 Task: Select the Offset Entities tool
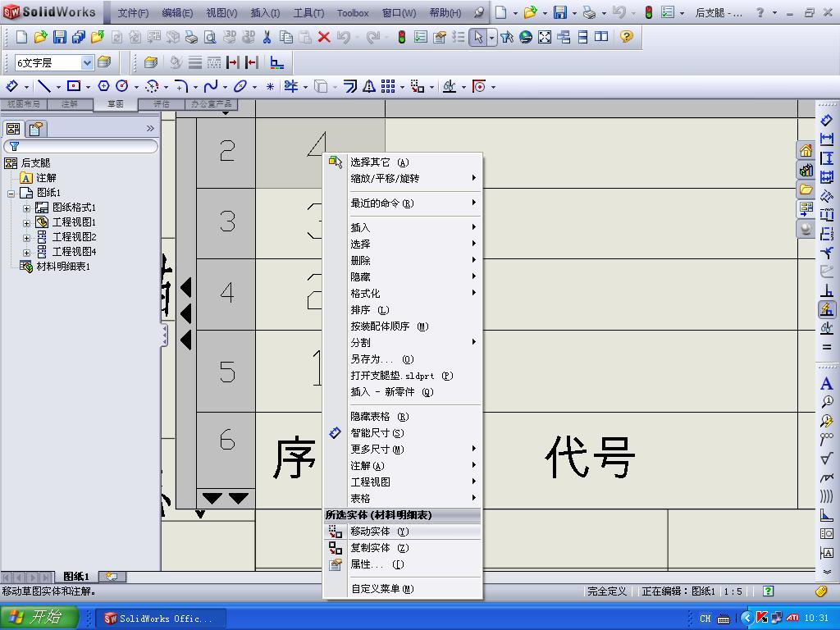click(x=349, y=86)
